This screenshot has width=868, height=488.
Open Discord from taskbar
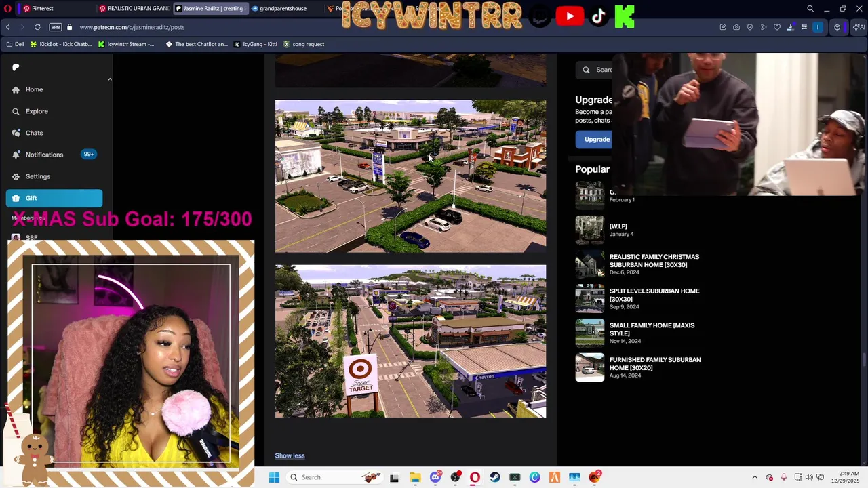(435, 477)
